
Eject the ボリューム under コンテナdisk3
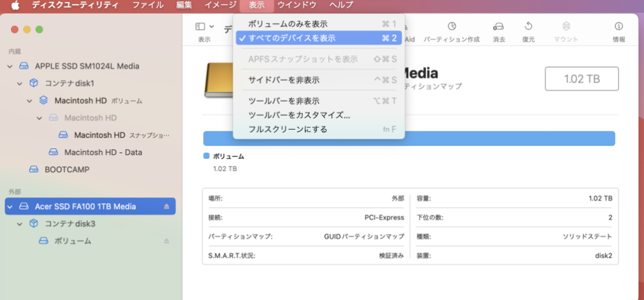[166, 241]
